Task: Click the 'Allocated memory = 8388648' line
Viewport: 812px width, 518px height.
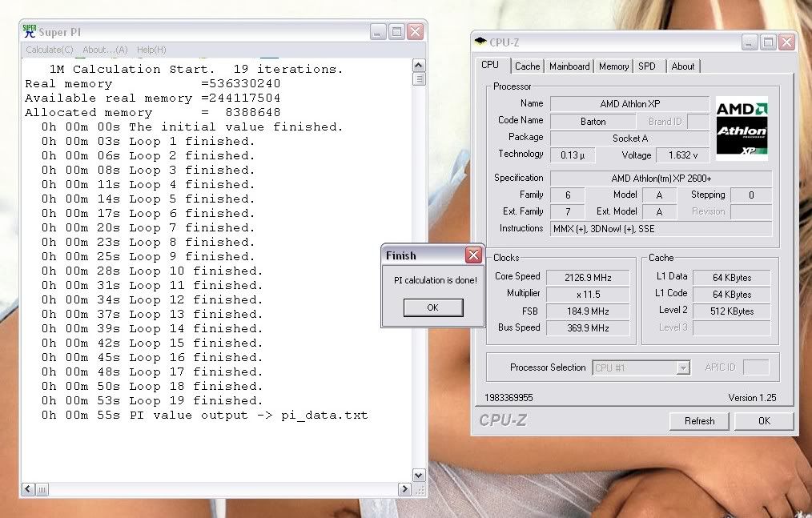Action: click(x=153, y=112)
